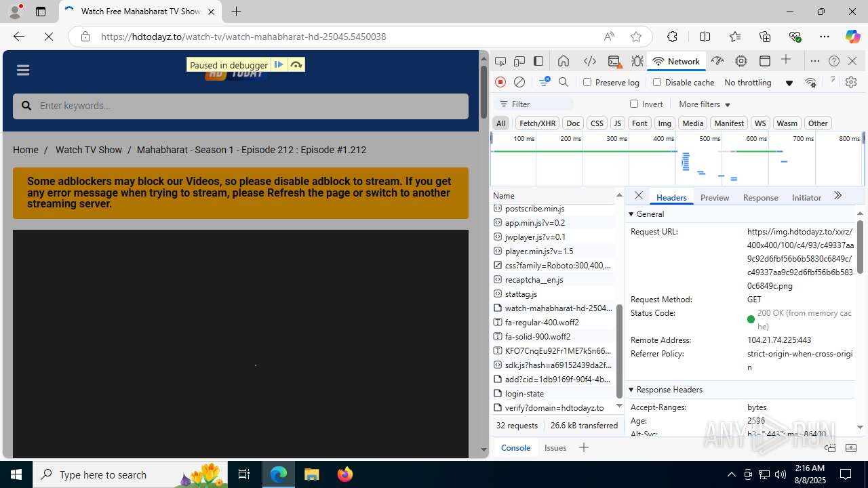Select the Console drawer tab
Image resolution: width=868 pixels, height=488 pixels.
pyautogui.click(x=515, y=448)
